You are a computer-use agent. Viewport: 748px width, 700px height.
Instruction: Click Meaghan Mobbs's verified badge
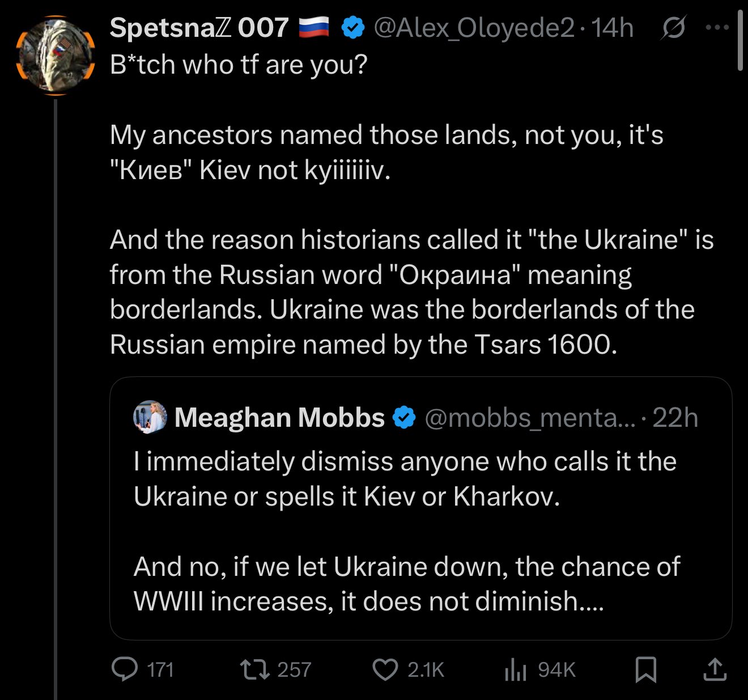coord(404,418)
